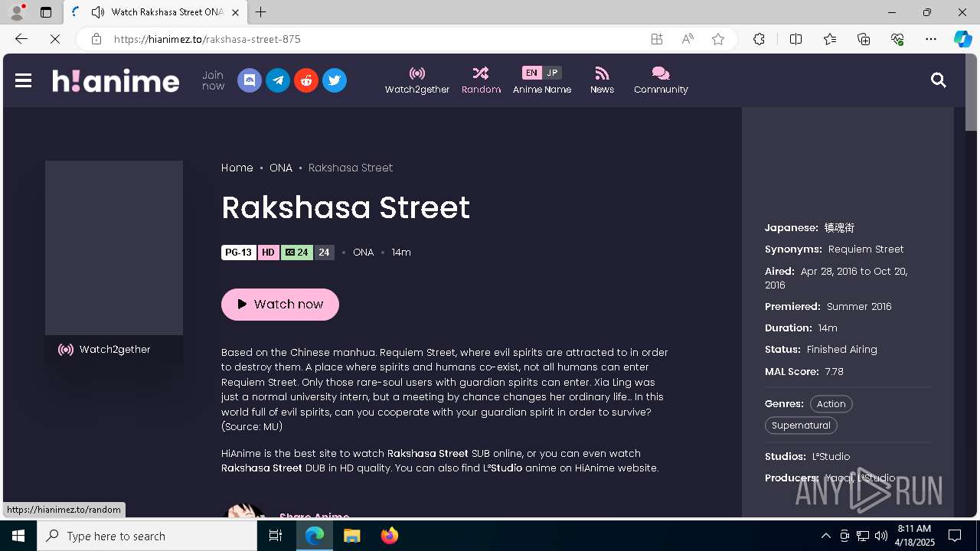Add this page to favorites
Image resolution: width=980 pixels, height=551 pixels.
718,39
